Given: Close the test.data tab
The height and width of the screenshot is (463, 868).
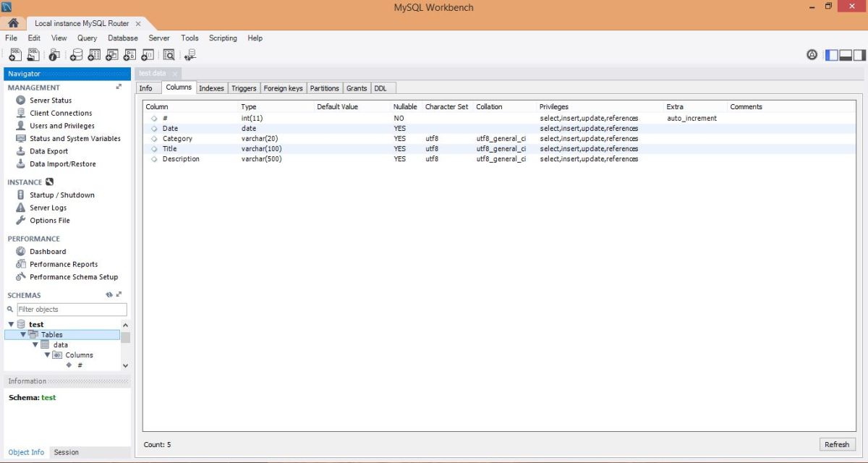Looking at the screenshot, I should pos(175,74).
